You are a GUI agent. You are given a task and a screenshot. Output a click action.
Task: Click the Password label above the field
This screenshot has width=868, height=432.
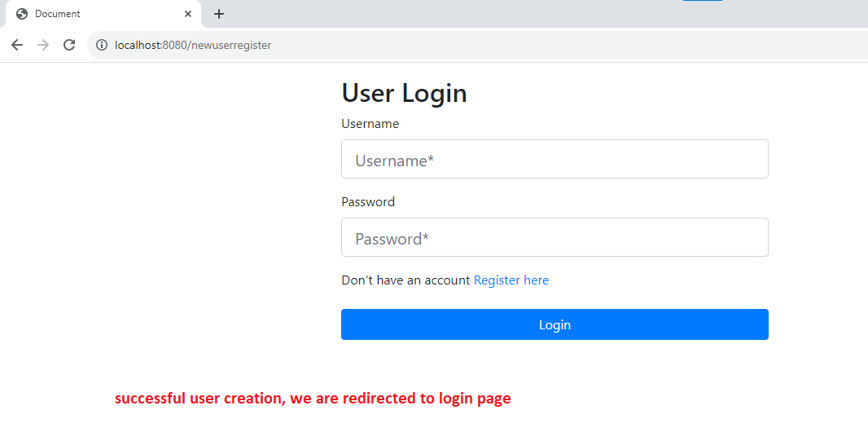click(368, 202)
